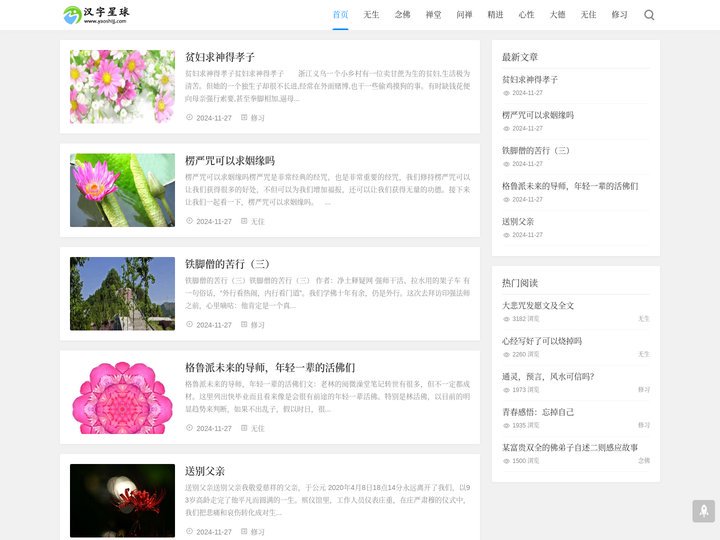Image resolution: width=720 pixels, height=540 pixels.
Task: Open the 心性 navigation item
Action: (x=526, y=15)
